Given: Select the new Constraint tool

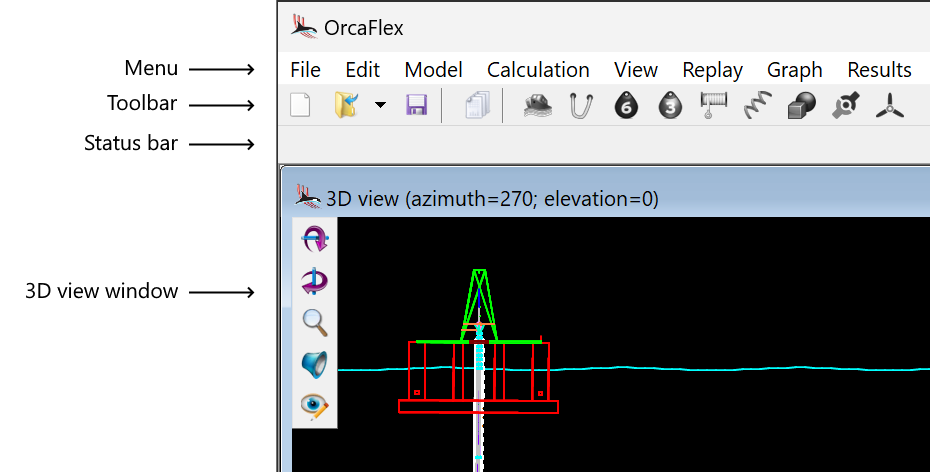Looking at the screenshot, I should (846, 105).
